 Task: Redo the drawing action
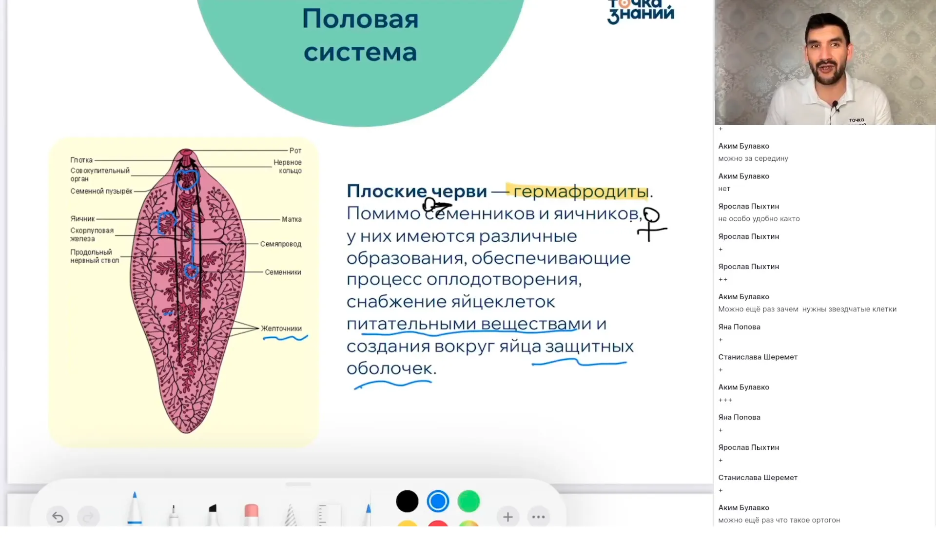pyautogui.click(x=89, y=516)
